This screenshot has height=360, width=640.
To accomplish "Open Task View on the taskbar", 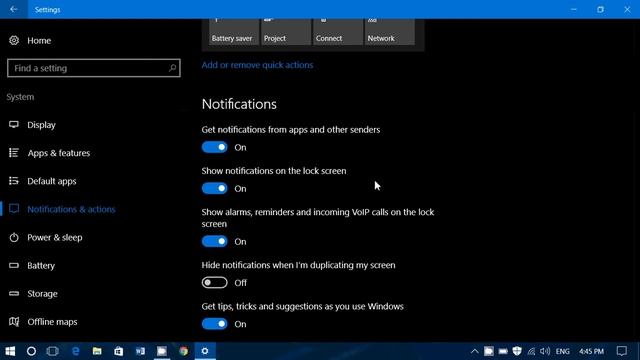I will pyautogui.click(x=53, y=351).
